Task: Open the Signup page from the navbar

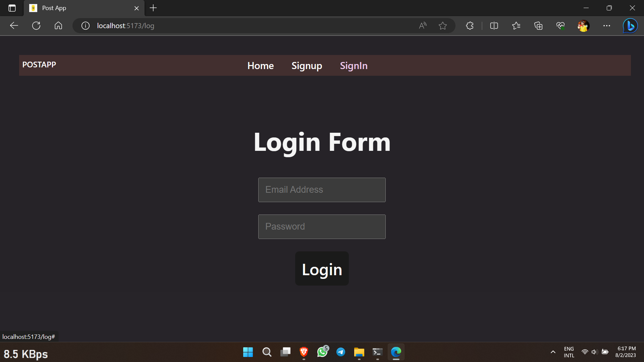Action: click(x=307, y=65)
